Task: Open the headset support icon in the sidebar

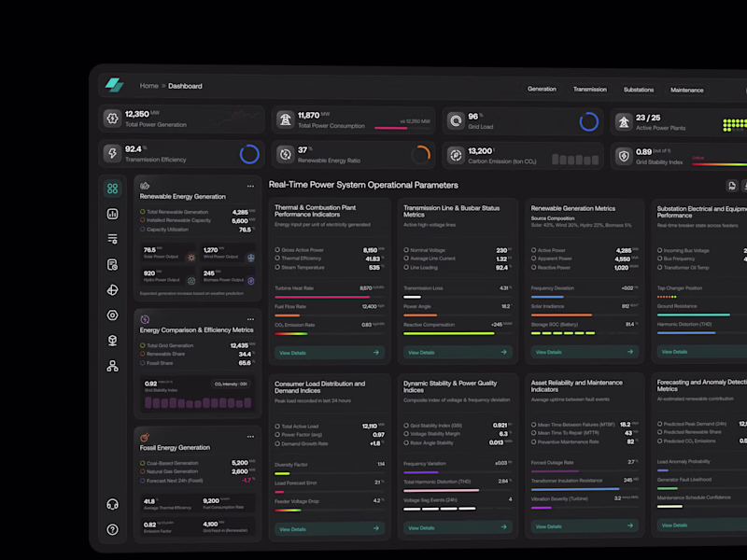Action: (x=112, y=504)
